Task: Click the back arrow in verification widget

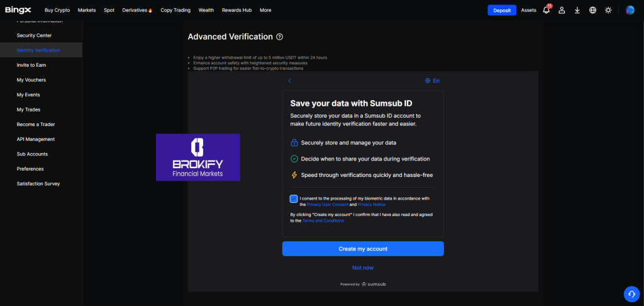Action: pos(289,81)
